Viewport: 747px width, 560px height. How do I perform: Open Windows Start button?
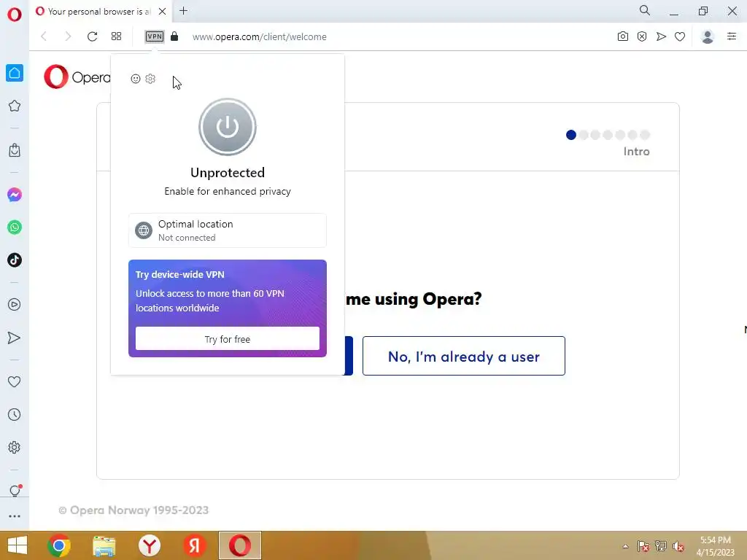click(18, 545)
